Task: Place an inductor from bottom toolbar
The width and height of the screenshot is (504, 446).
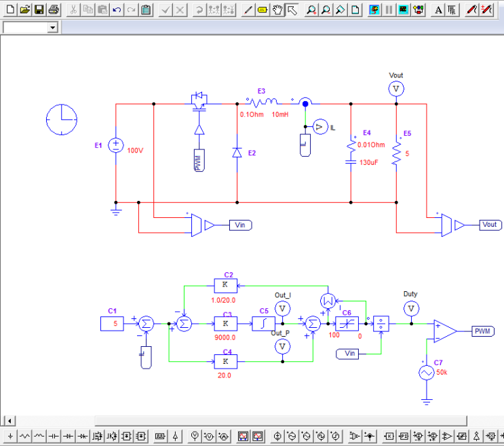Action: [39, 436]
